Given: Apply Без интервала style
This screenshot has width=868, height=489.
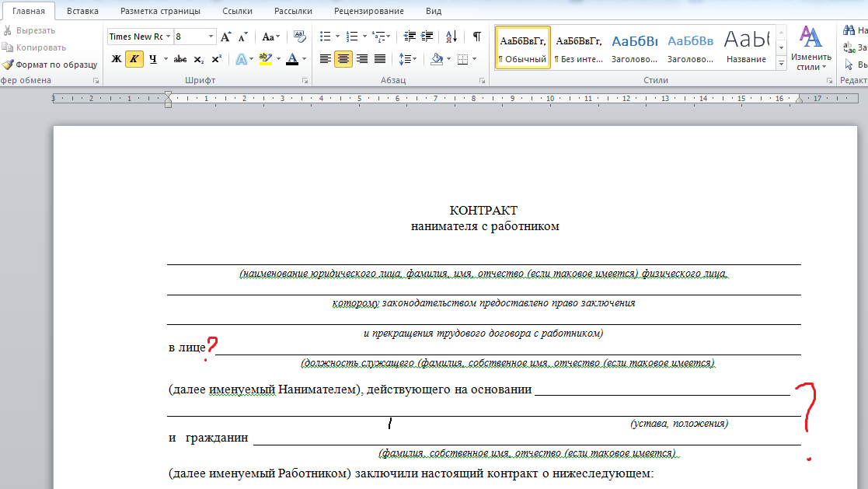Looking at the screenshot, I should pos(578,47).
